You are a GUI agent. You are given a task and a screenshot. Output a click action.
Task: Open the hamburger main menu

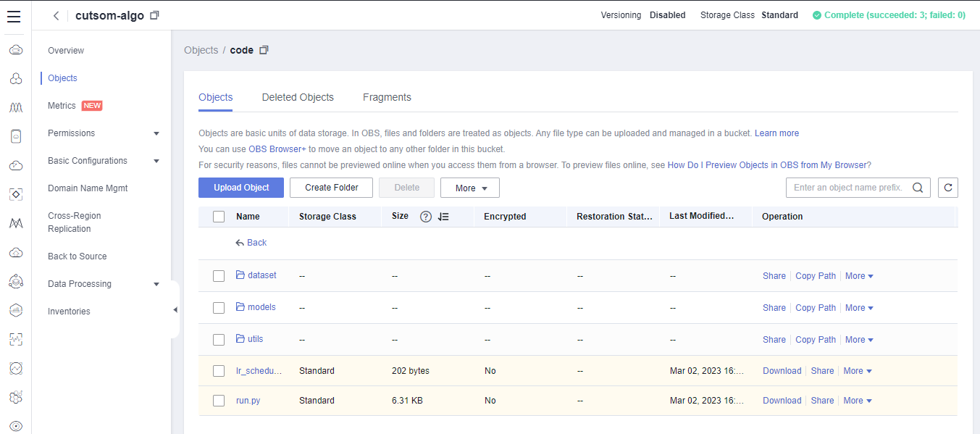click(x=14, y=16)
